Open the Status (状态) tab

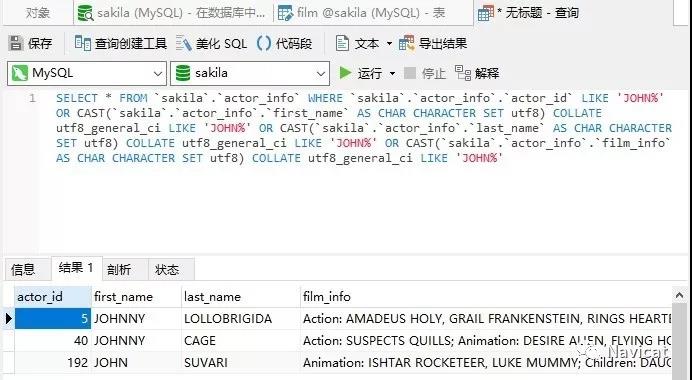[x=167, y=269]
